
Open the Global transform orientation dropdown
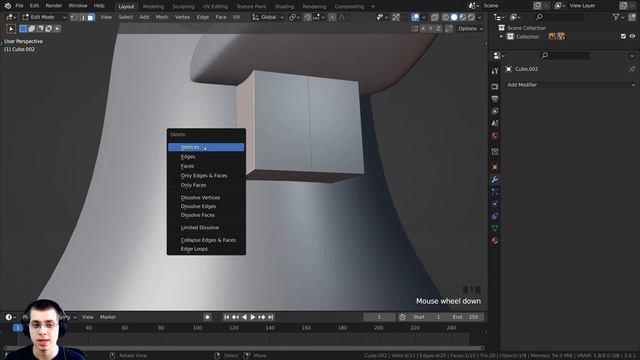click(x=268, y=17)
